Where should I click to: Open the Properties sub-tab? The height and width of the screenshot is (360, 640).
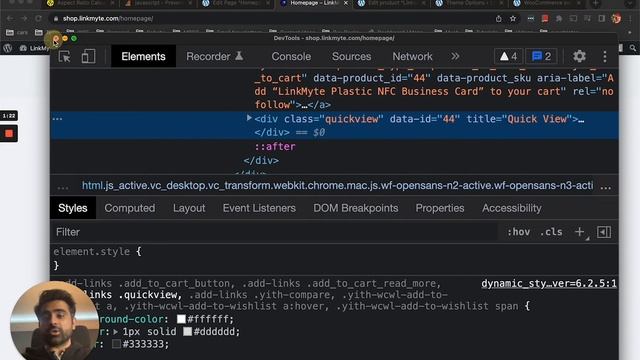[x=440, y=208]
